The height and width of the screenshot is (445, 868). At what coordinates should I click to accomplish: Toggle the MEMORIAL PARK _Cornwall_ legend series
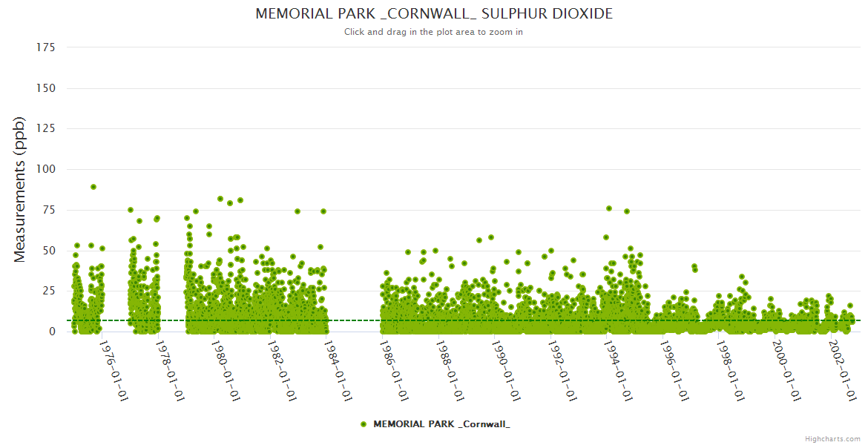[x=441, y=424]
